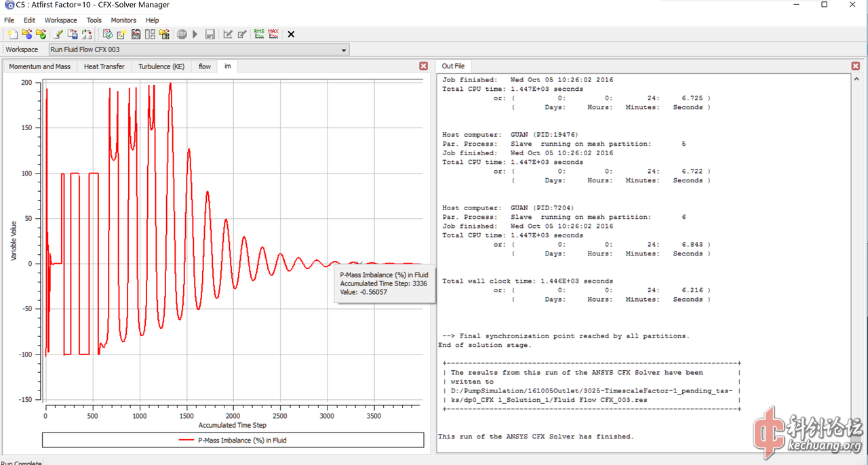The height and width of the screenshot is (465, 868).
Task: Open the File menu
Action: [x=9, y=20]
